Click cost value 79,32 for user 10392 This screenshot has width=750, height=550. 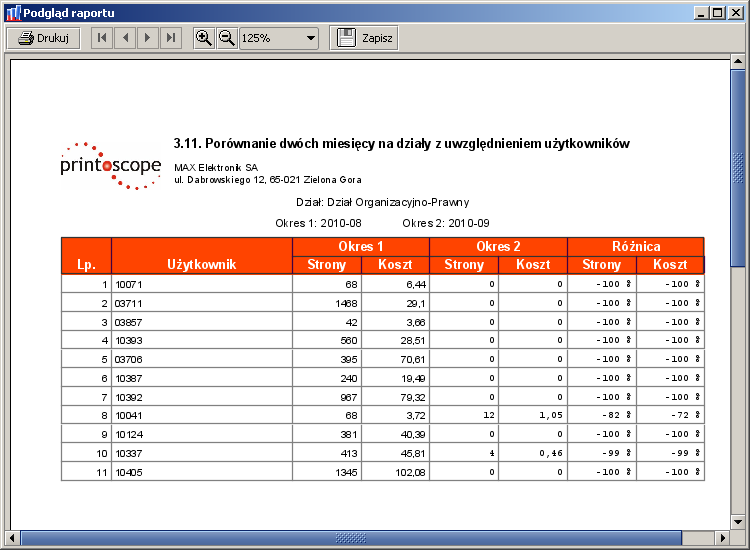click(413, 398)
